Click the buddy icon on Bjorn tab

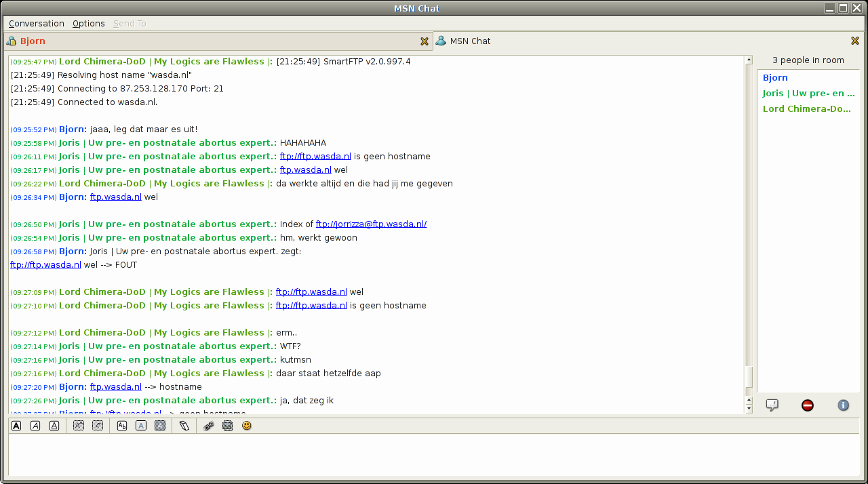pyautogui.click(x=12, y=41)
